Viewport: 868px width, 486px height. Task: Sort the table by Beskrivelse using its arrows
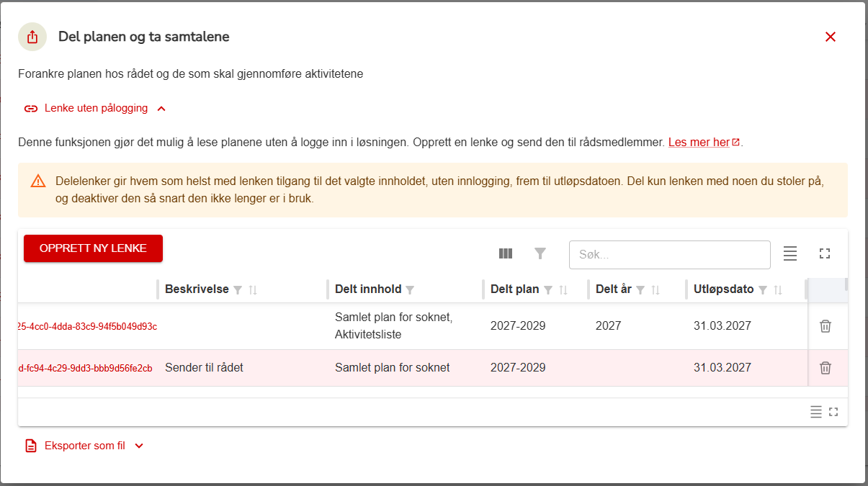pyautogui.click(x=253, y=290)
